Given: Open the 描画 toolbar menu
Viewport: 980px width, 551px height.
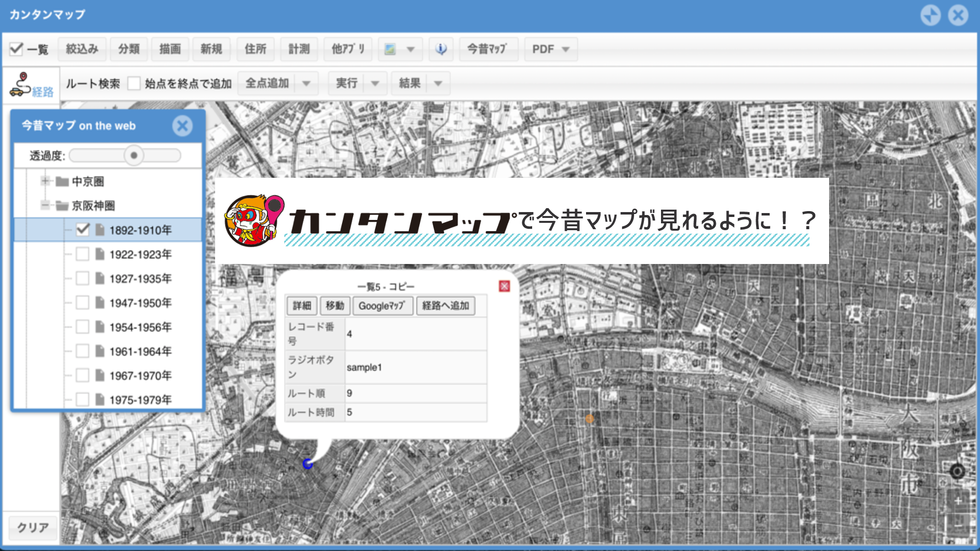Looking at the screenshot, I should 170,49.
